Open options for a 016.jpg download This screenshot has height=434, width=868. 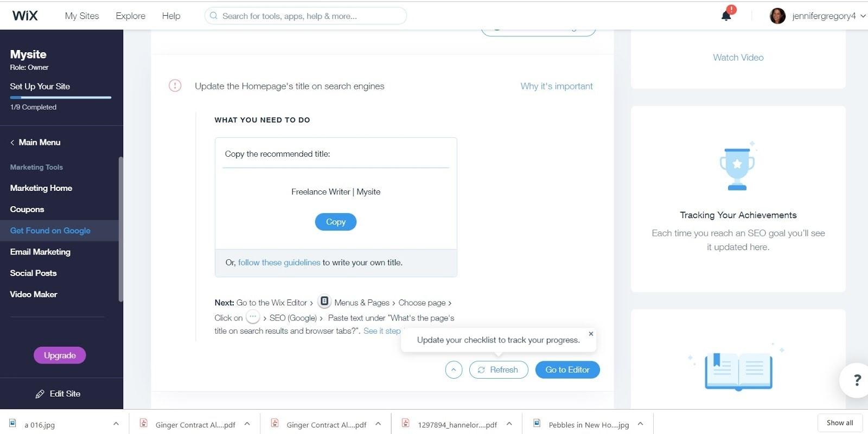(x=116, y=424)
